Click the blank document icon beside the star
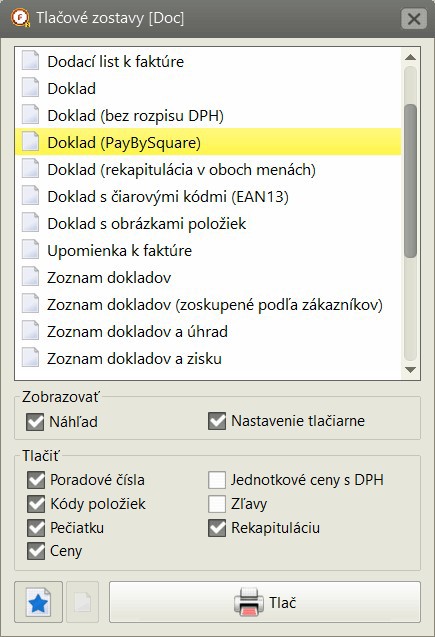 point(82,602)
